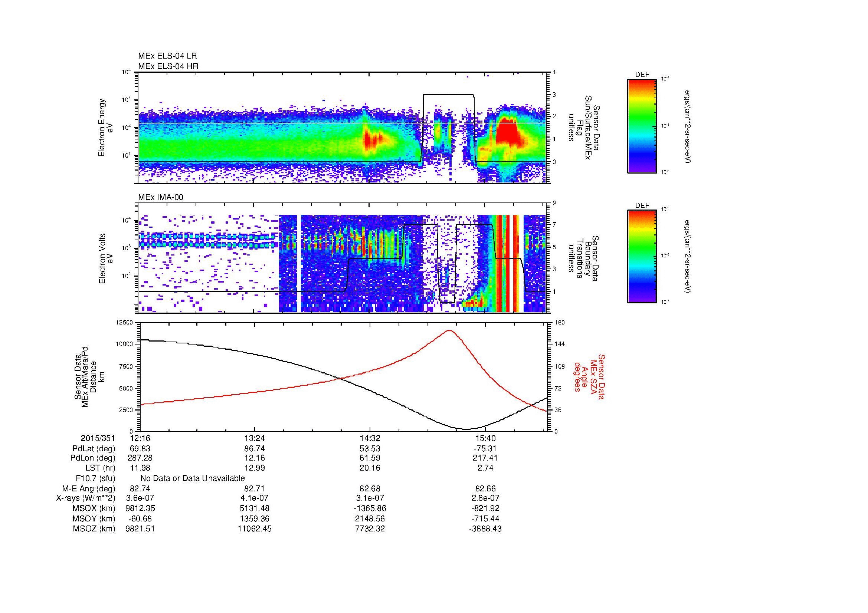Click the upper color bar units label
Viewport: 868px width, 613px height.
click(687, 126)
